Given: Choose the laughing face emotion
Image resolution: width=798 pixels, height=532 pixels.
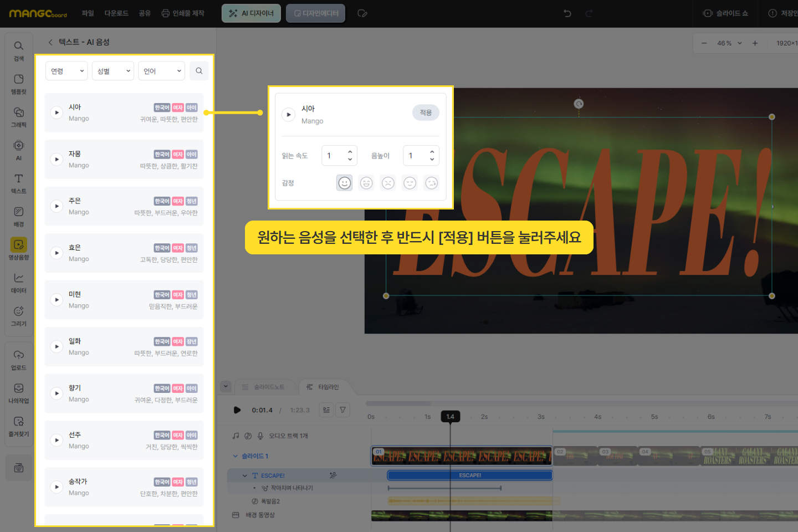Looking at the screenshot, I should point(366,183).
